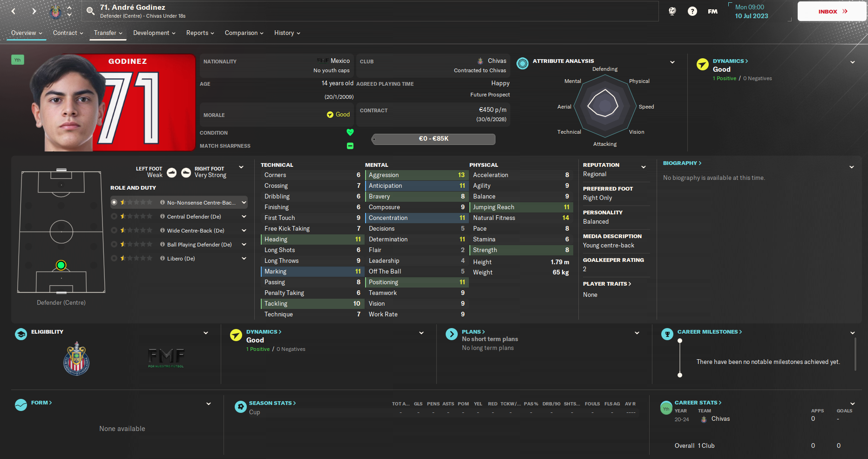Screen dimensions: 868x459
Task: Click the Career Milestones timeline top marker
Action: click(x=680, y=341)
